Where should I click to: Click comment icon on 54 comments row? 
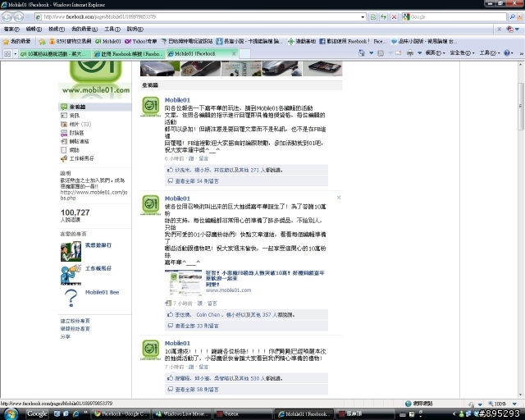(170, 180)
